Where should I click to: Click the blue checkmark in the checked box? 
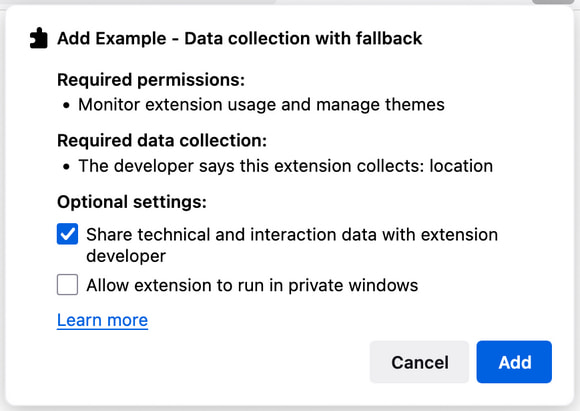point(67,234)
